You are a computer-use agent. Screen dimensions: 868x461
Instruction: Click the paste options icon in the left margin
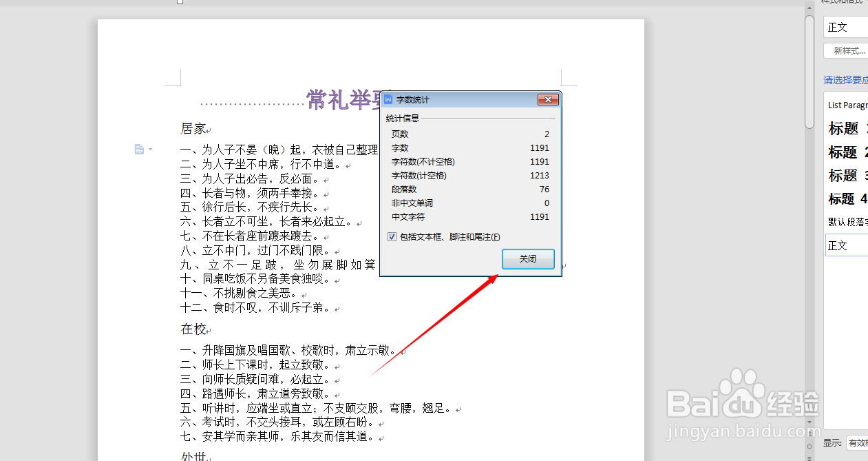coord(140,148)
